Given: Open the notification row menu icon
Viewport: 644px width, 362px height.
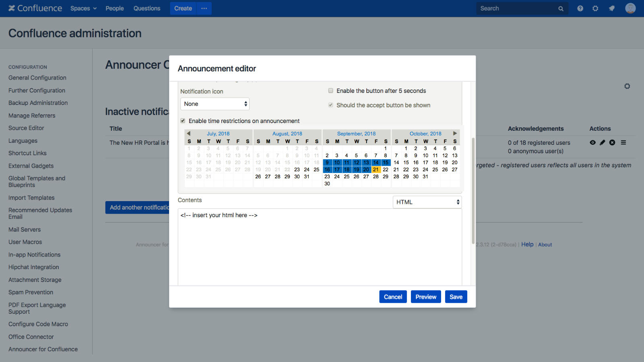Looking at the screenshot, I should point(623,142).
